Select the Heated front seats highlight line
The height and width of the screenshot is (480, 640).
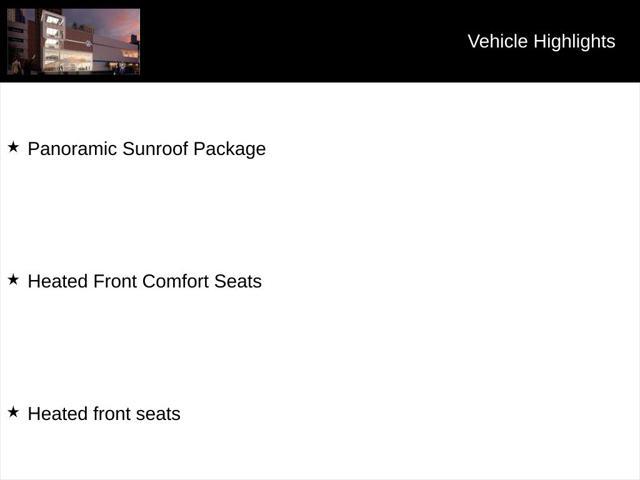click(x=104, y=414)
